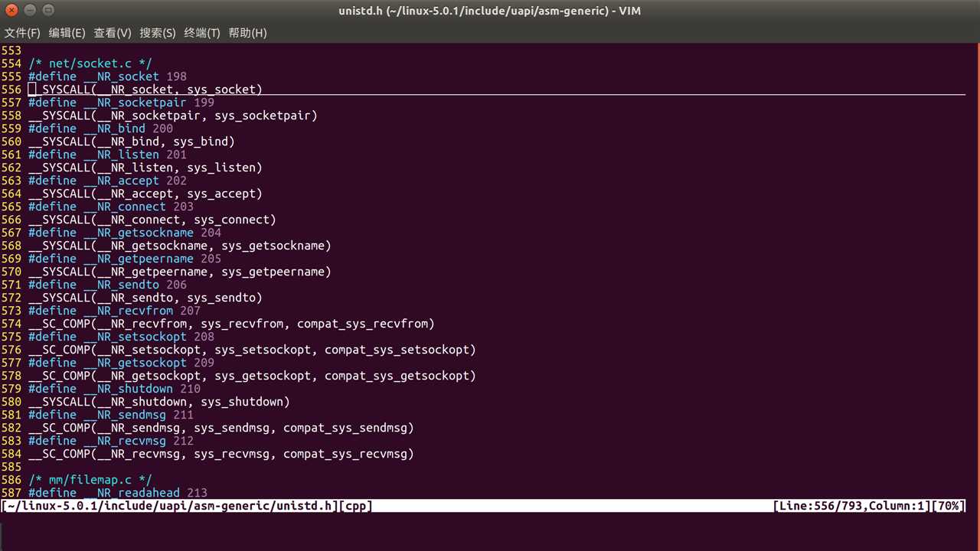Click the #define __NR_listen 201 line
The width and height of the screenshot is (980, 551).
pos(107,155)
